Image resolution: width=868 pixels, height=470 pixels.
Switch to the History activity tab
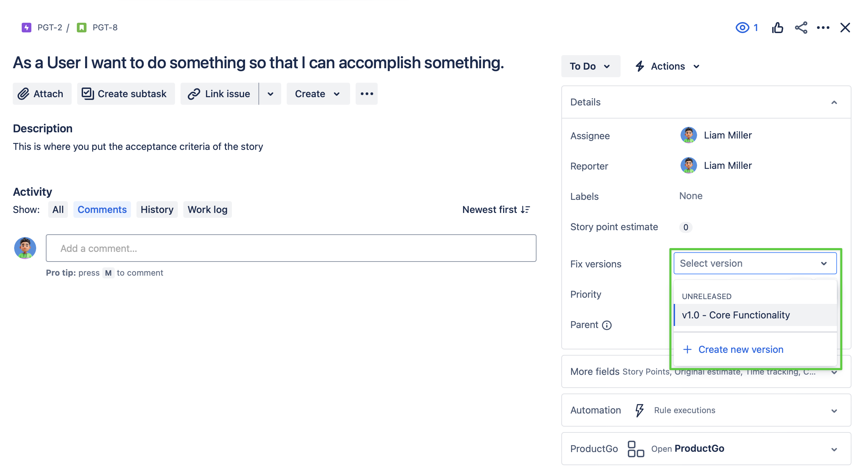(157, 210)
